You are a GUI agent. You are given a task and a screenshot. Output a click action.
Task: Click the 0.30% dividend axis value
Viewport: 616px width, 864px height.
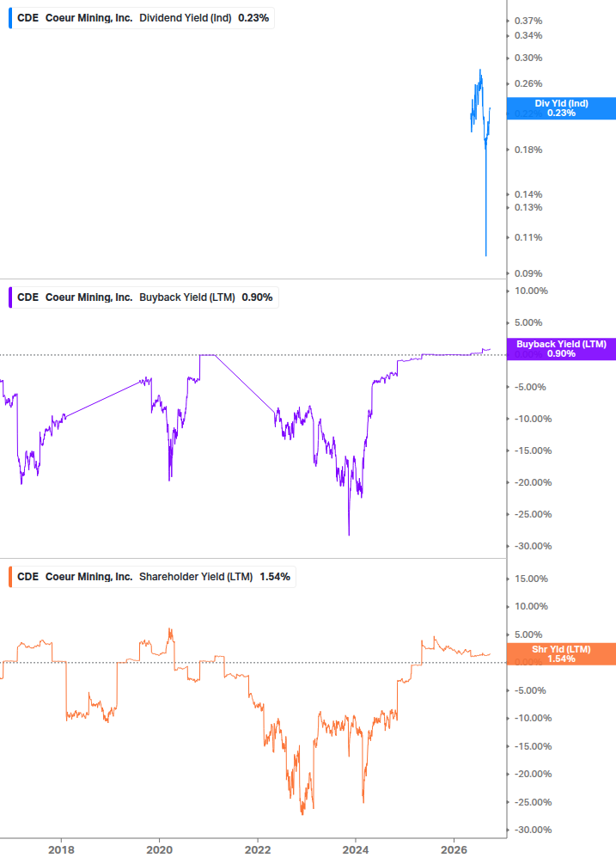[528, 58]
